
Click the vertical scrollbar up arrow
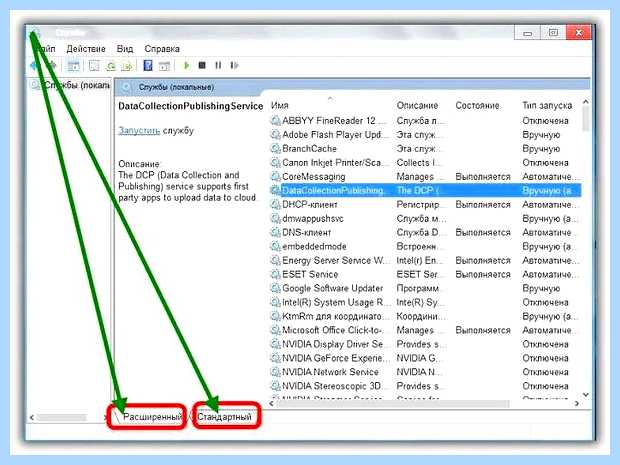[x=586, y=102]
